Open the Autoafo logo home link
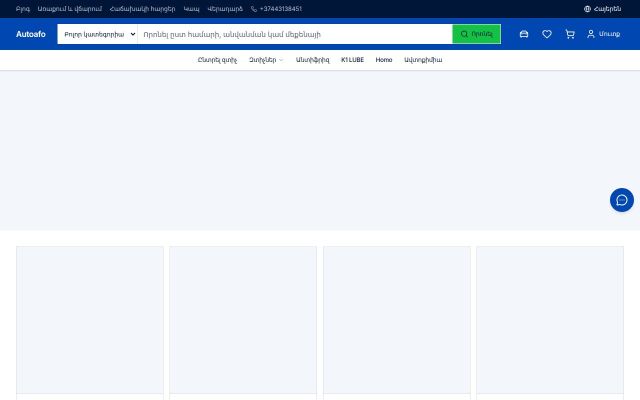This screenshot has height=400, width=640. 31,34
